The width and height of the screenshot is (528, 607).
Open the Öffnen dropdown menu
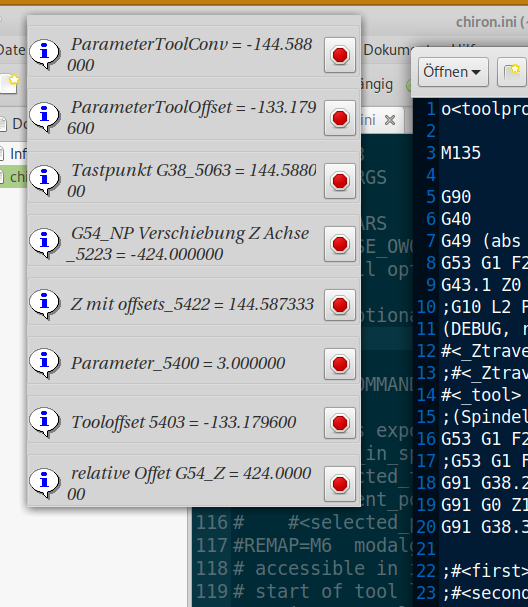(453, 72)
